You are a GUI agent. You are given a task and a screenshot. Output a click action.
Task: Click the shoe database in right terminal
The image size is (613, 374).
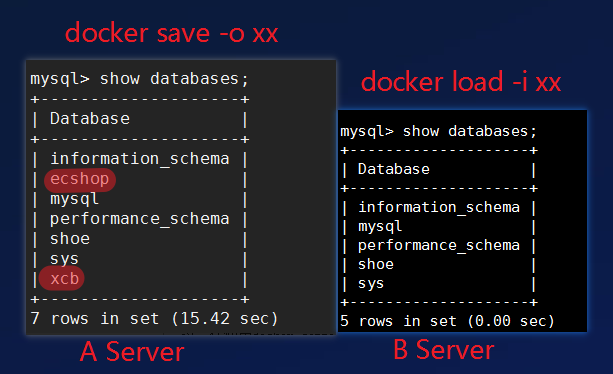(x=376, y=264)
